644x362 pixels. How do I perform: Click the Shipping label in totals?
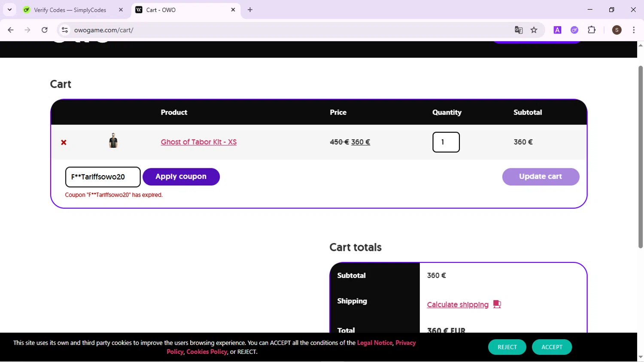[x=352, y=301]
